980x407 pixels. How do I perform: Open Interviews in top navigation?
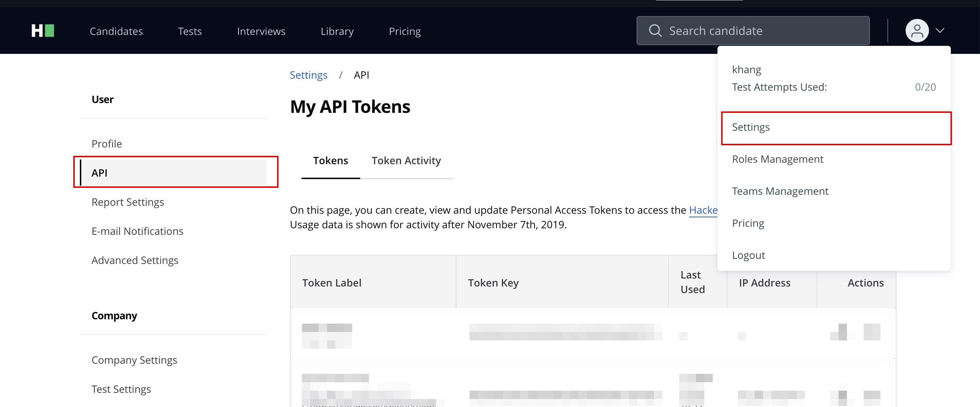261,31
